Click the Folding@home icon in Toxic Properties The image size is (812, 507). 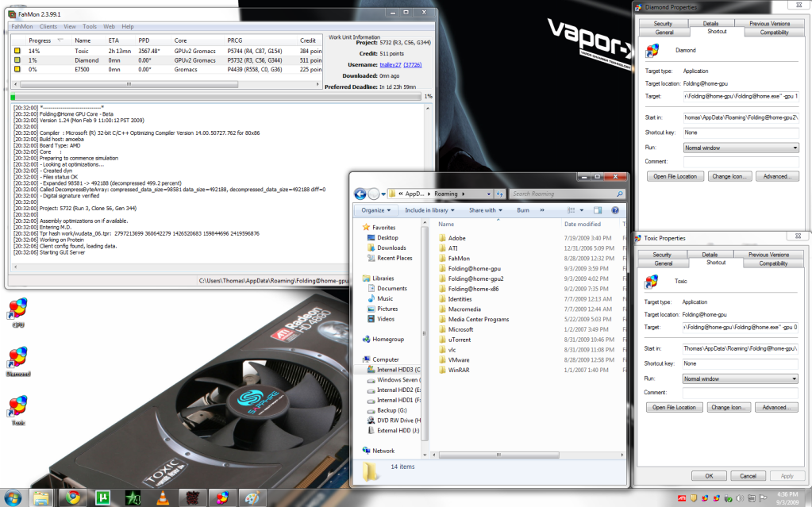click(652, 281)
